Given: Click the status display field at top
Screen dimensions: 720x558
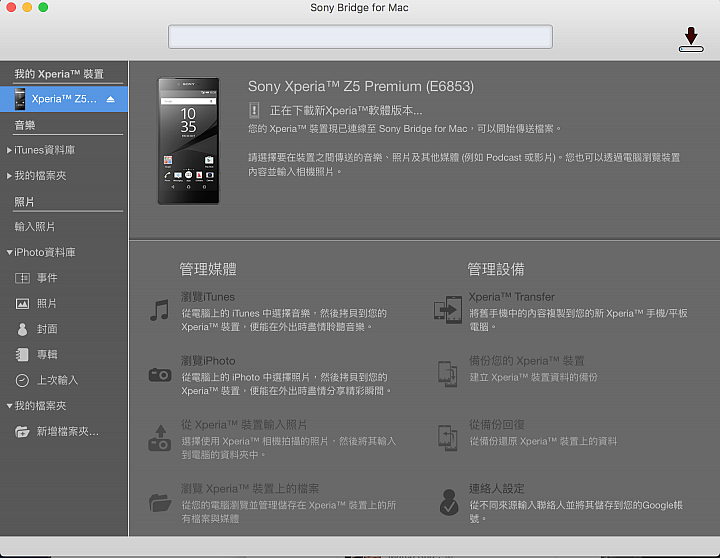Looking at the screenshot, I should [x=360, y=37].
